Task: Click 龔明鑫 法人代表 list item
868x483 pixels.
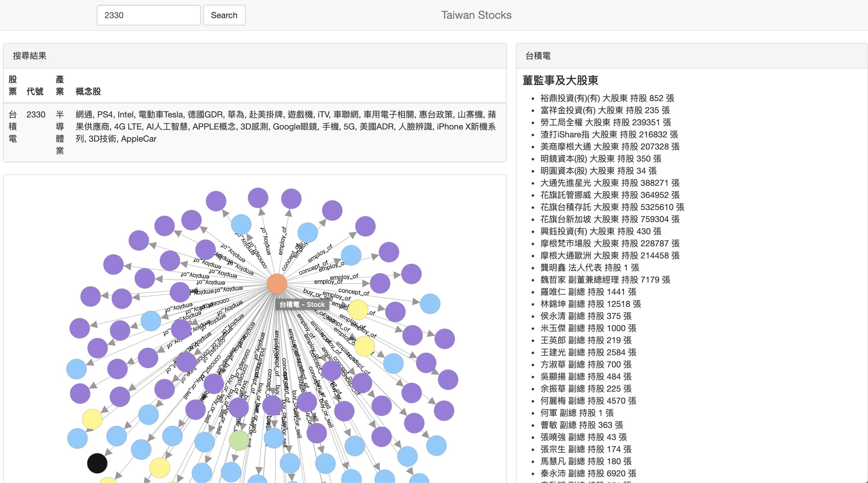Action: tap(589, 268)
